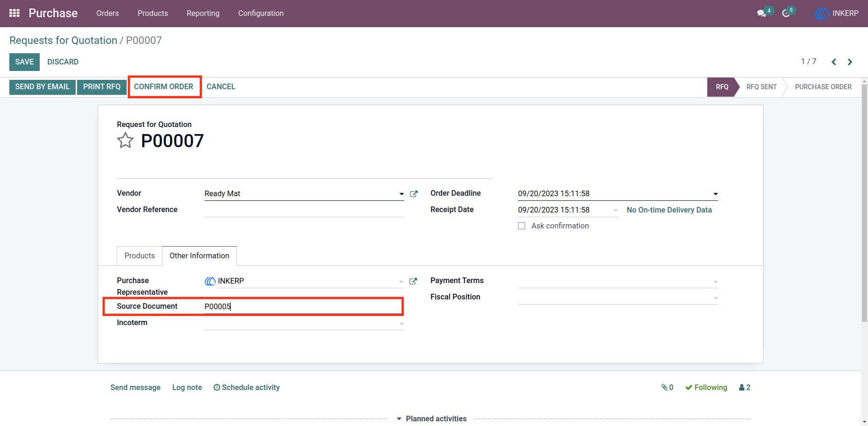Open the Products menu in navbar

pyautogui.click(x=153, y=13)
